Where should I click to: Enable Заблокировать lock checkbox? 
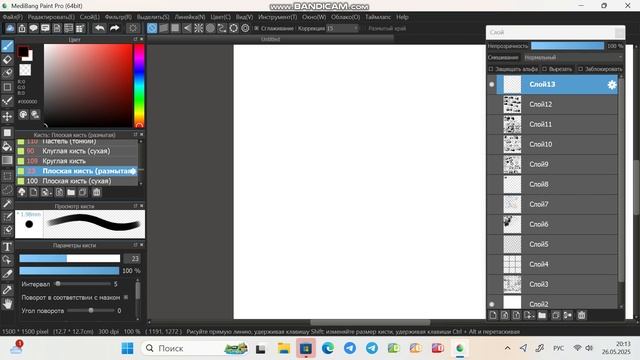580,69
